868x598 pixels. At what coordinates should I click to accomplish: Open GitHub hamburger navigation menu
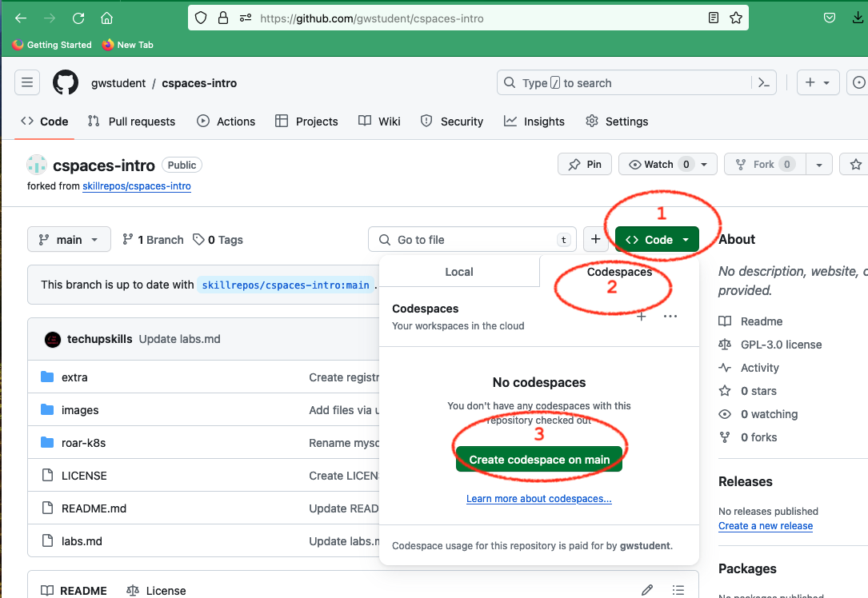(27, 83)
